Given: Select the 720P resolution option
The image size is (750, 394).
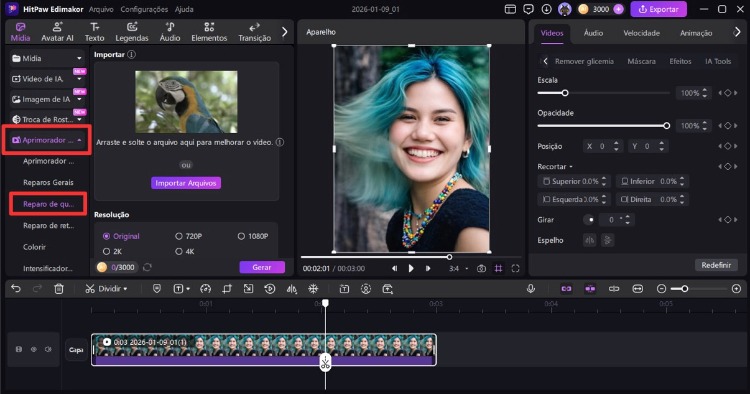Looking at the screenshot, I should click(188, 236).
